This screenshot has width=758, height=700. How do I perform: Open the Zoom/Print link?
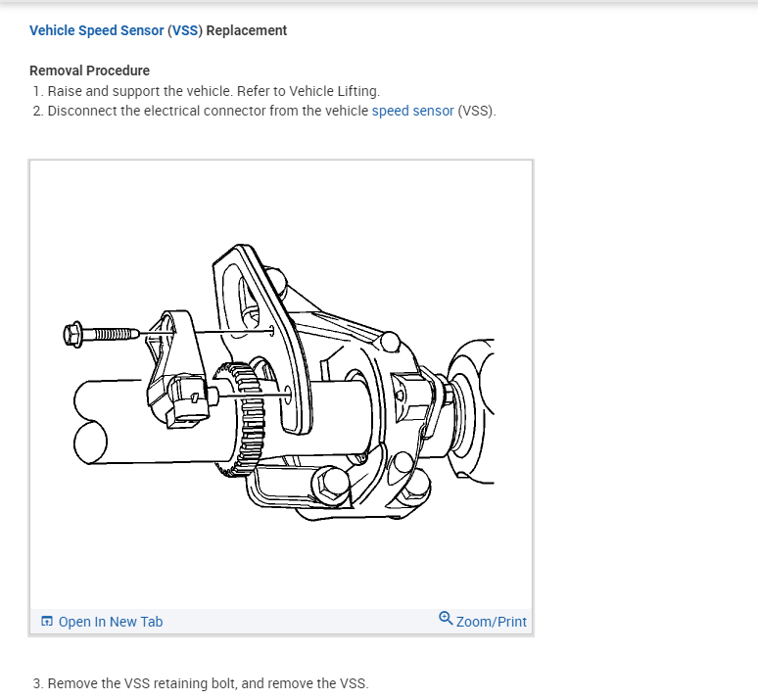pyautogui.click(x=492, y=622)
